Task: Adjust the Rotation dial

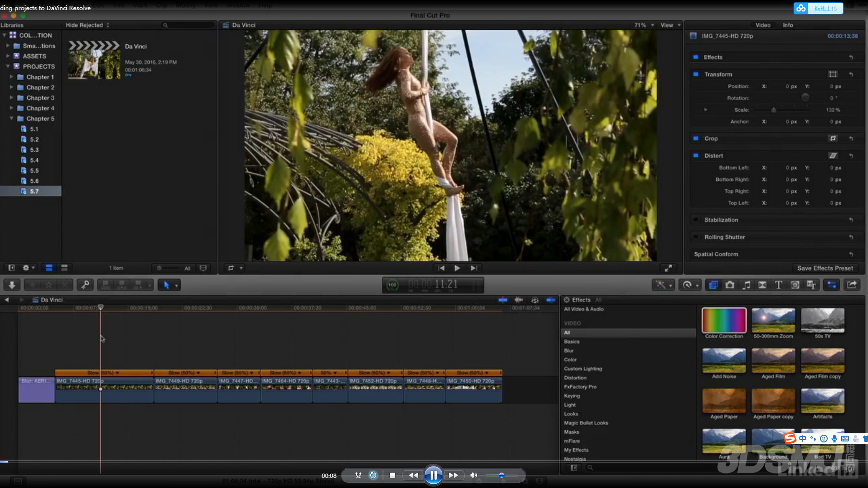Action: 805,97
